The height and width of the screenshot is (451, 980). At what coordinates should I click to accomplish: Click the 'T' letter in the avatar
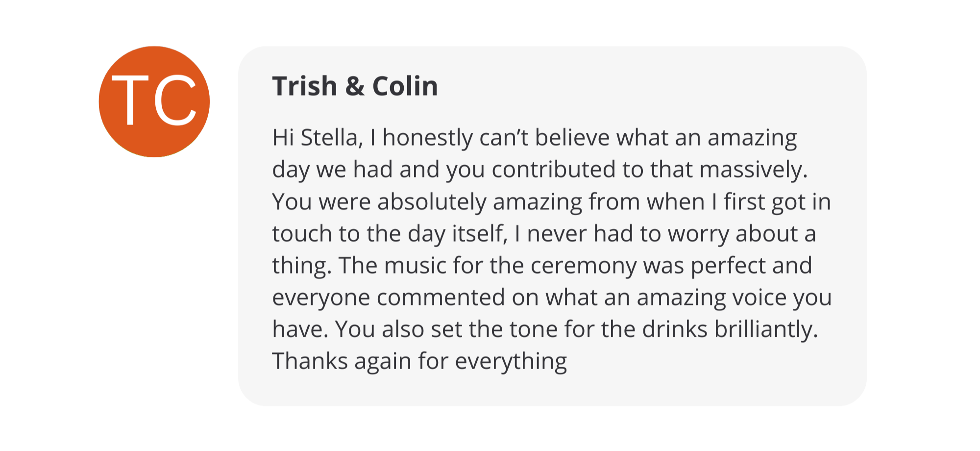coord(130,101)
